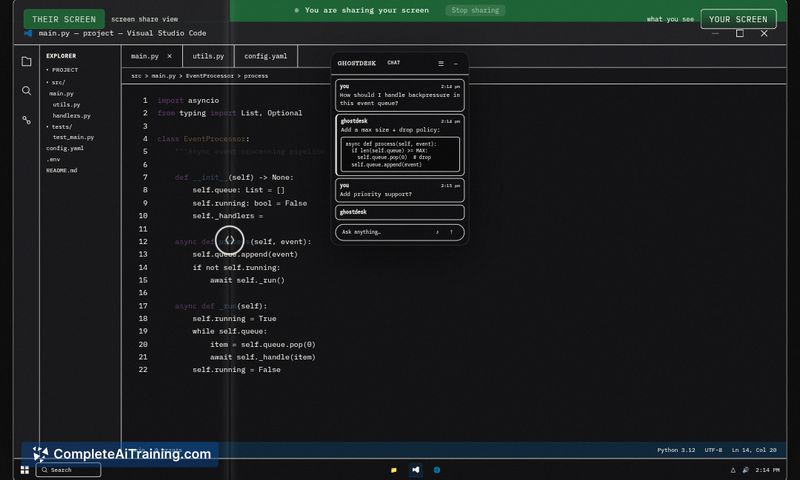Click 'UTF-8' encoding in status bar
The height and width of the screenshot is (480, 800).
click(x=713, y=450)
